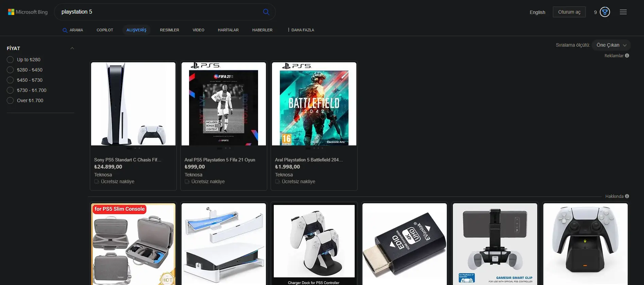This screenshot has width=644, height=285.
Task: Select the Over ₺1.700 price filter
Action: pos(10,100)
